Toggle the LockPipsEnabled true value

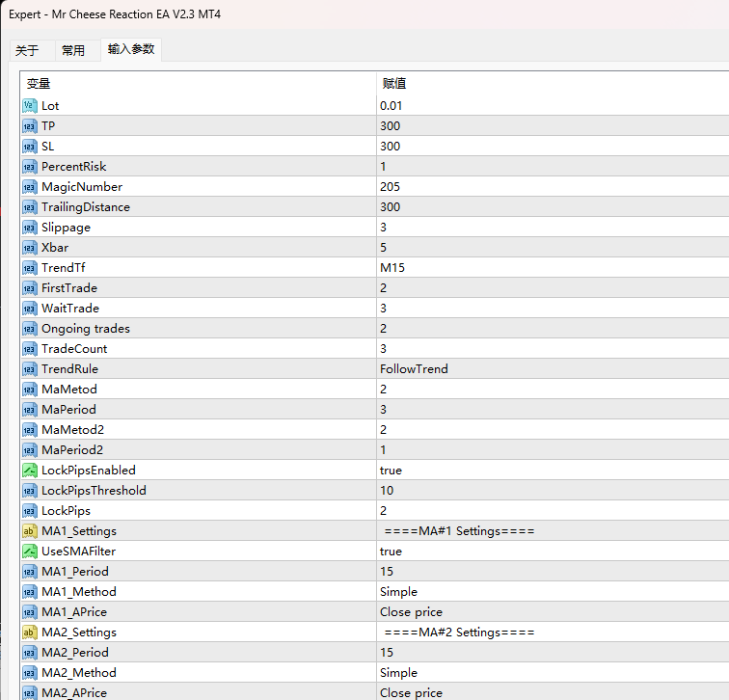[x=553, y=471]
